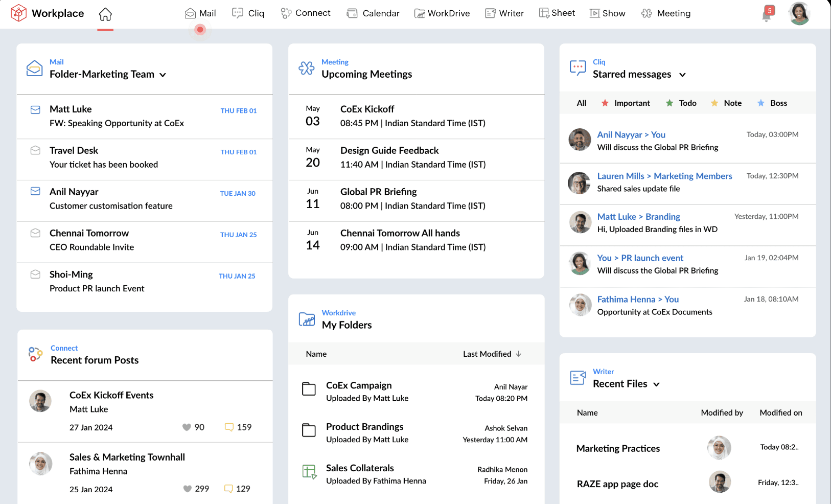This screenshot has height=504, width=831.
Task: Open the Calendar app tab
Action: point(373,13)
